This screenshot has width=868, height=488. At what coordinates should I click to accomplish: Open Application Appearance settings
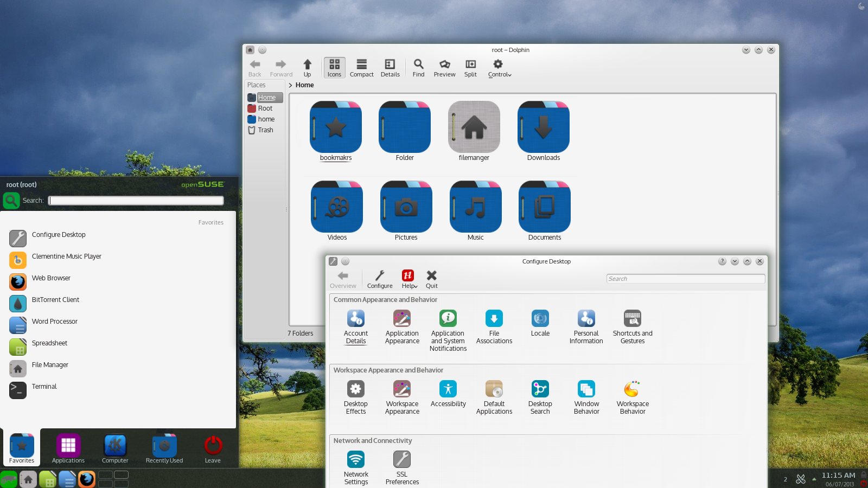(x=402, y=327)
